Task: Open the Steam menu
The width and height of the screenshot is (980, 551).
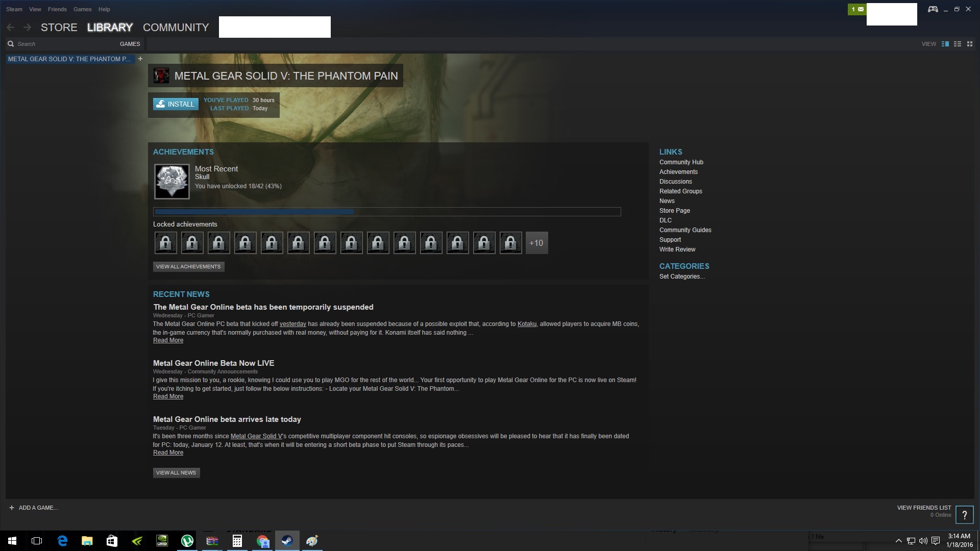Action: point(14,9)
